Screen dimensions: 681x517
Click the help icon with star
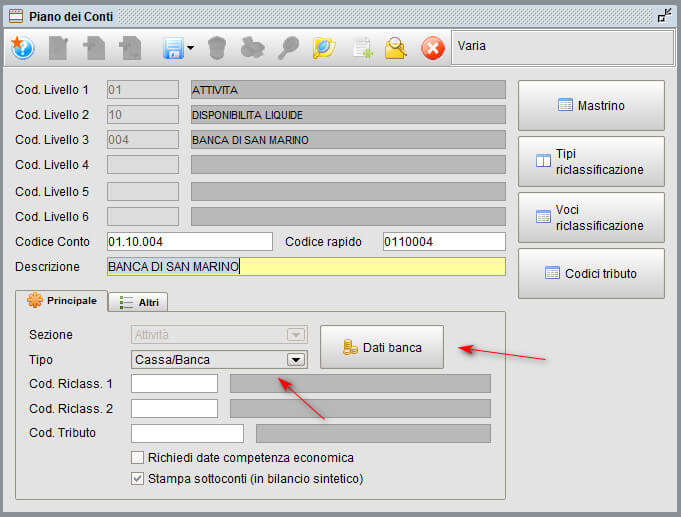tap(22, 48)
